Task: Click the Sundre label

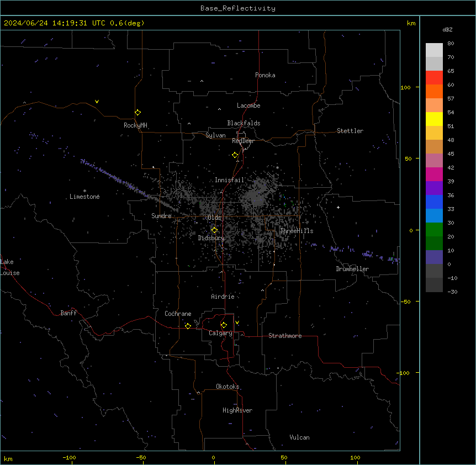Action: (x=161, y=216)
